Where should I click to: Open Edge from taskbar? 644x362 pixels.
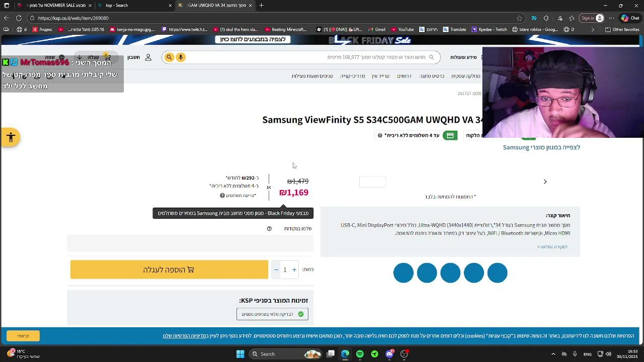pos(345,354)
